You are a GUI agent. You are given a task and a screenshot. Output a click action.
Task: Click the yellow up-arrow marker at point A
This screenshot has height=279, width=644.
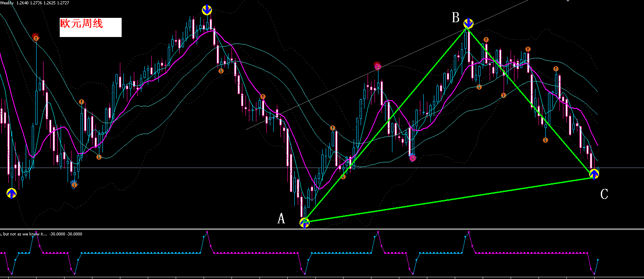[x=304, y=222]
